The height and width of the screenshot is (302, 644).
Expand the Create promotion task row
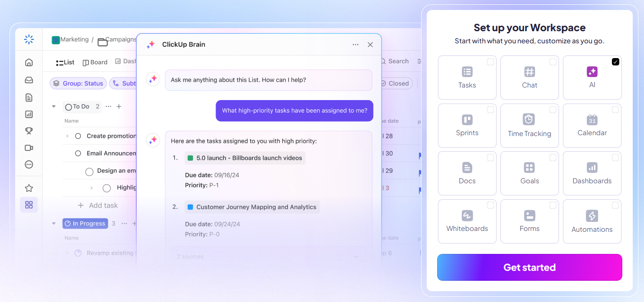coord(67,136)
